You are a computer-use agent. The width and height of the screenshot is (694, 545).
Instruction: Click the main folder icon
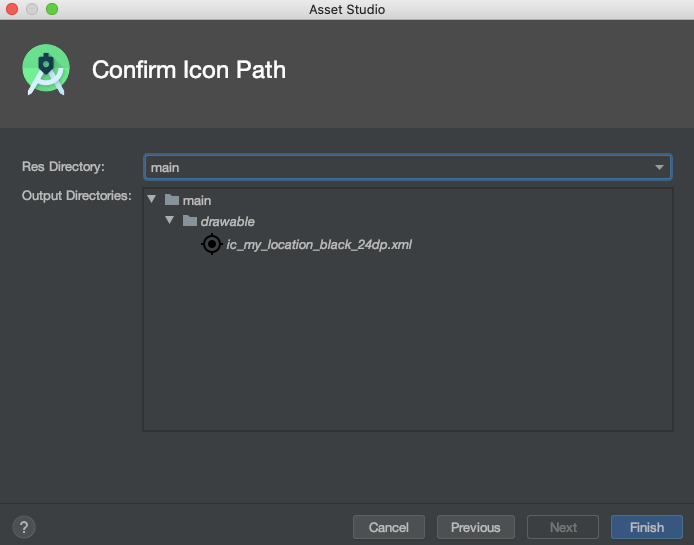(x=172, y=200)
